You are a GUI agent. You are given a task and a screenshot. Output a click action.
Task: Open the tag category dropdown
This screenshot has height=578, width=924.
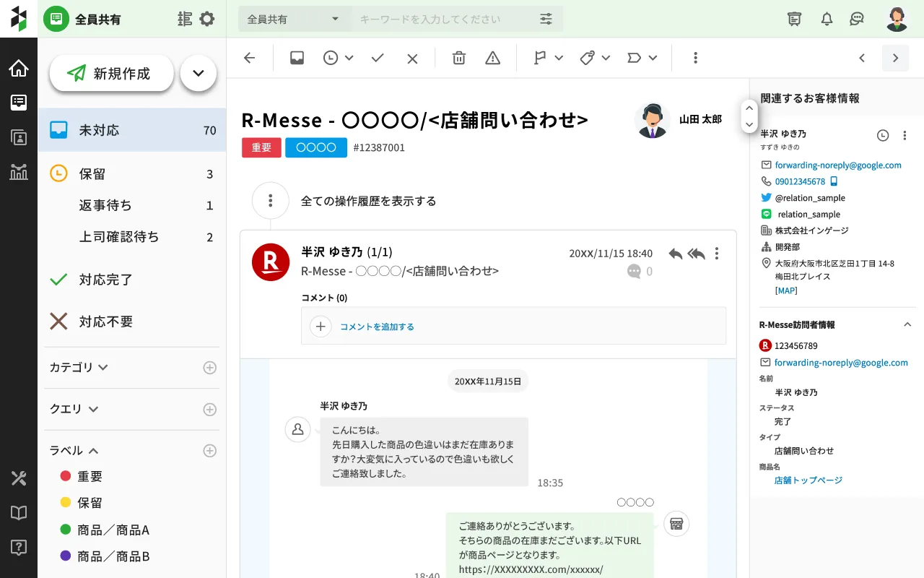point(596,59)
